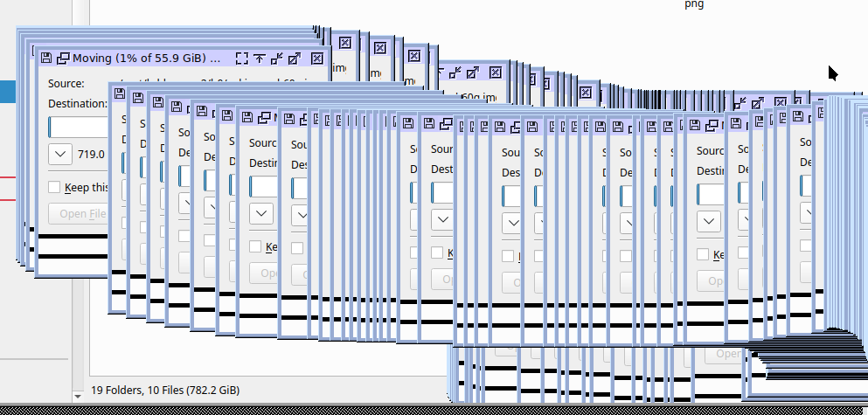Click the scroll-down arrow left of "19 Folders, 10 Files"

tap(78, 395)
